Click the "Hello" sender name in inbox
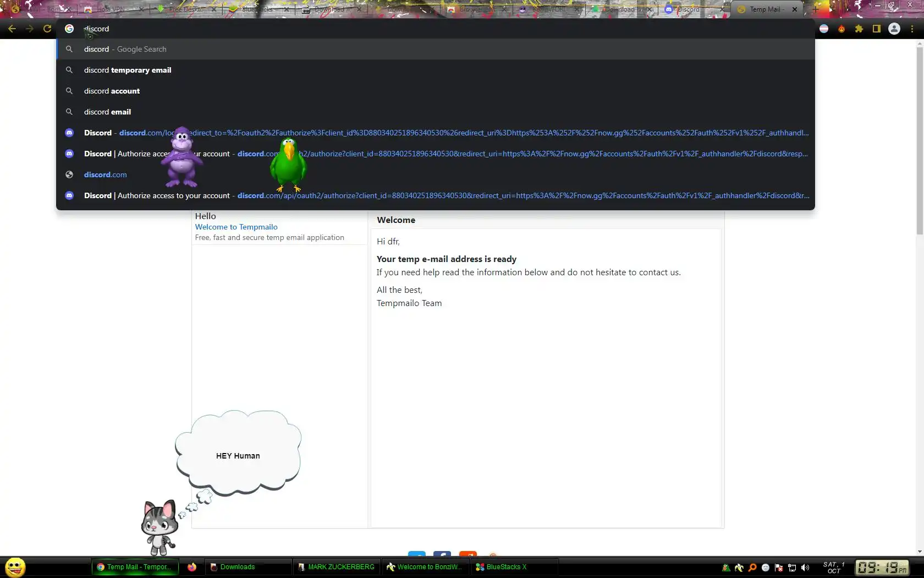Image resolution: width=924 pixels, height=578 pixels. 205,216
